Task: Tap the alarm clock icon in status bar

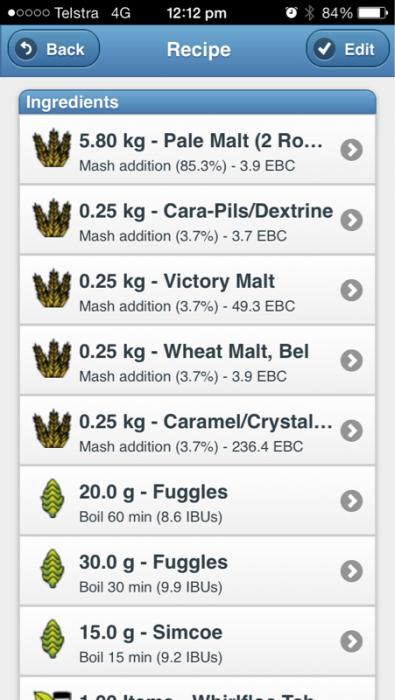Action: [291, 12]
